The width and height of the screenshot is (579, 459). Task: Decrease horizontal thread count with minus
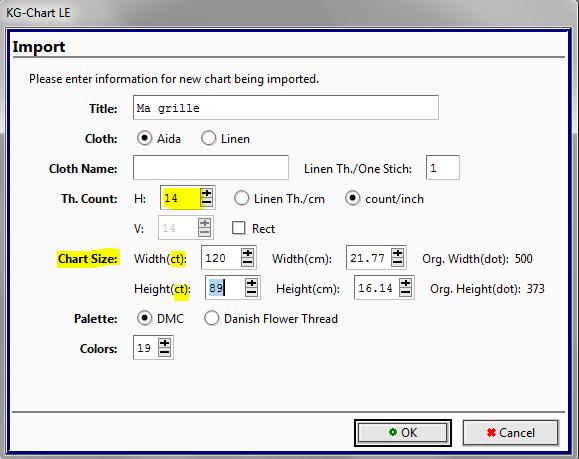point(206,202)
